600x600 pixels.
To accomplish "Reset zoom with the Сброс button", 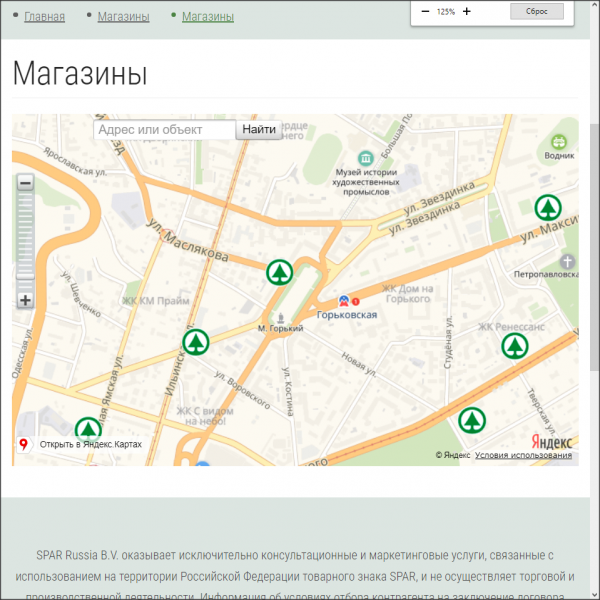I will (536, 11).
